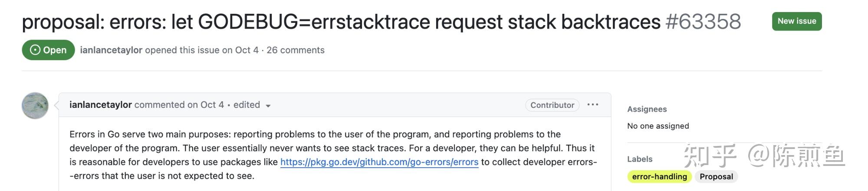
Task: Click the Contributor badge
Action: coord(552,105)
